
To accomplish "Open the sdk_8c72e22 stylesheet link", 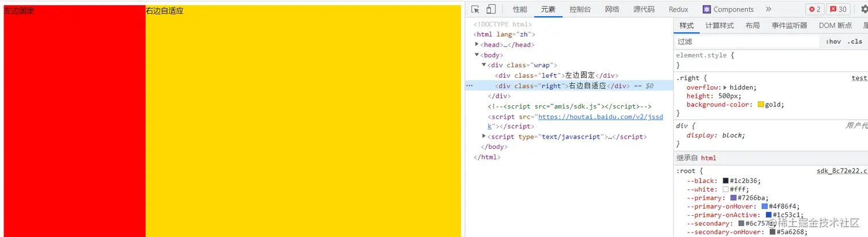I will click(842, 171).
